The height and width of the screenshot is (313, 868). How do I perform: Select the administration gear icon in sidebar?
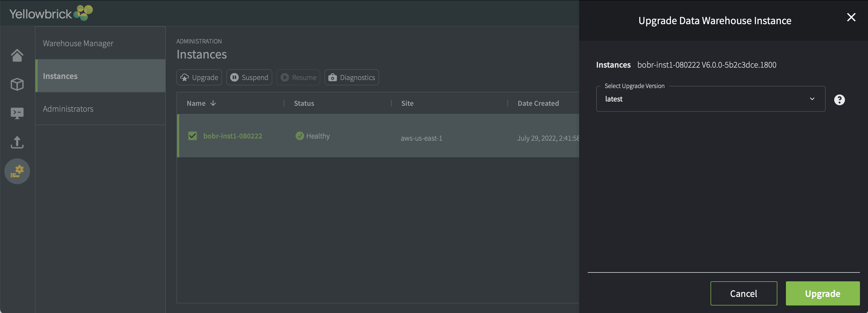(x=17, y=171)
